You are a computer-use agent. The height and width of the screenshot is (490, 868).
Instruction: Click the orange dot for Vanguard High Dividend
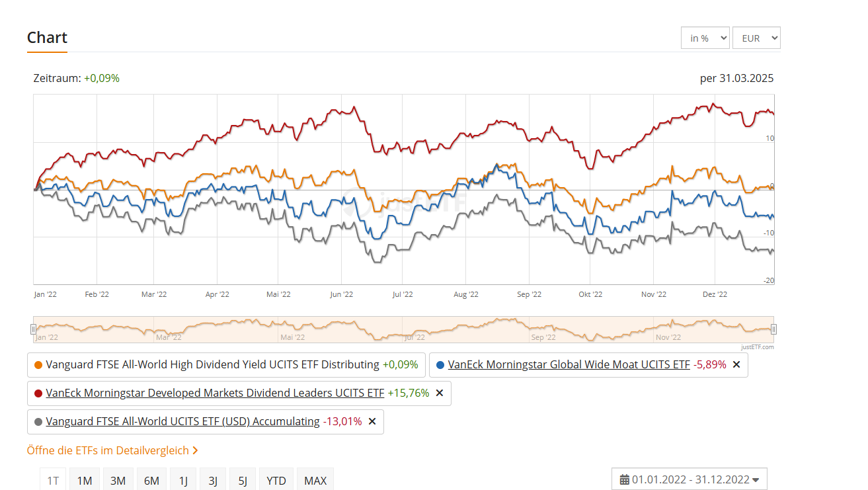[38, 364]
